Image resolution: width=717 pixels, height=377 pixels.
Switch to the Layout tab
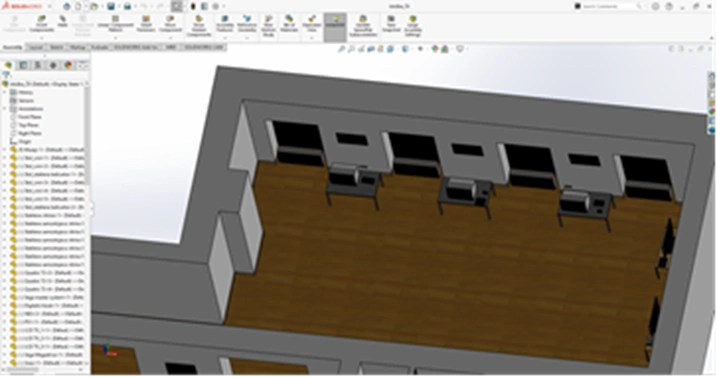click(x=36, y=47)
